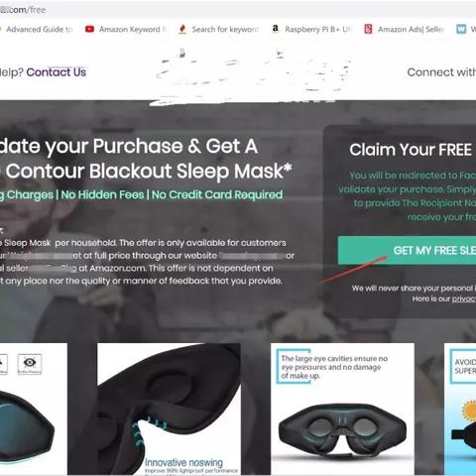Click the teal sleep mask product image
This screenshot has height=476, width=476.
coord(34,410)
